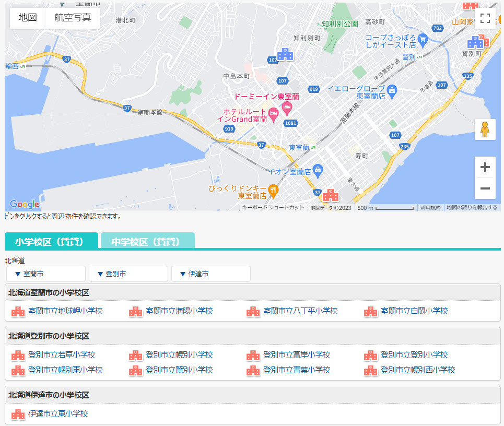Open 室蘭市立八丁平小学校 link
Screen dimensions: 504x426
(300, 311)
